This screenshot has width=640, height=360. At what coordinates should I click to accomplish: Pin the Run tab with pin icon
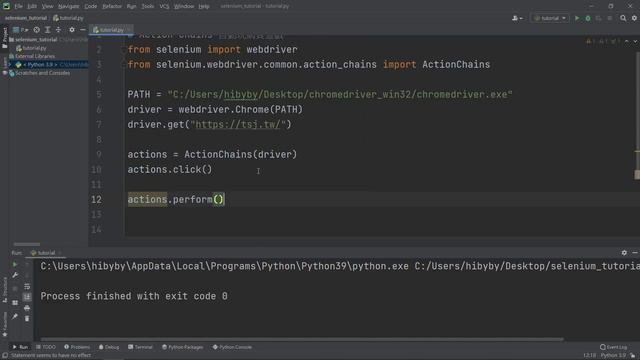tap(15, 316)
